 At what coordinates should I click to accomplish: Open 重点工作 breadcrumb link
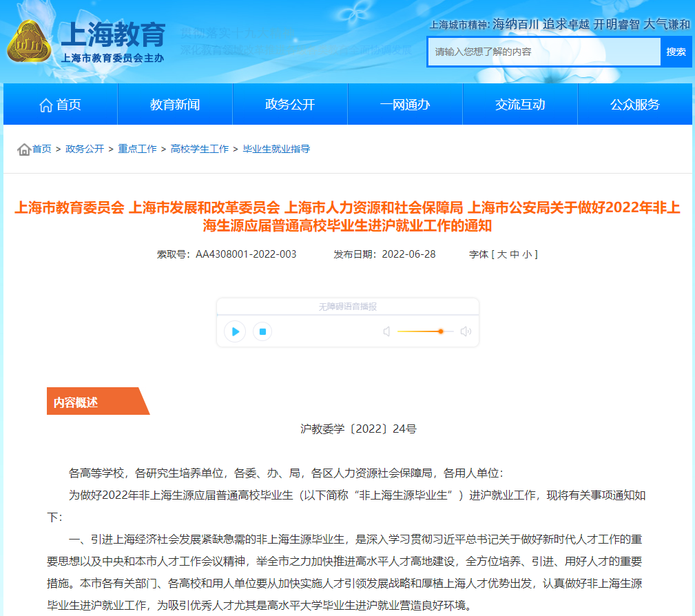(137, 149)
